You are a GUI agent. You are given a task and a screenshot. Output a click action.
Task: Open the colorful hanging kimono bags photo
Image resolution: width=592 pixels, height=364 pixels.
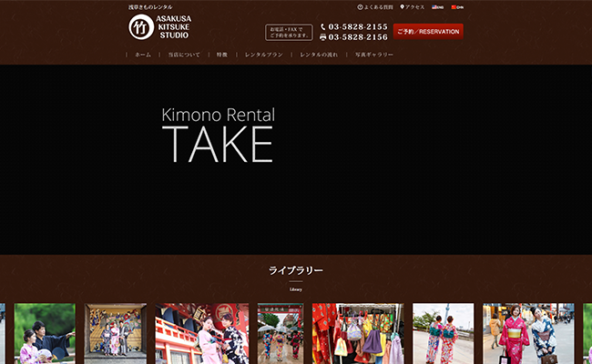pyautogui.click(x=358, y=333)
